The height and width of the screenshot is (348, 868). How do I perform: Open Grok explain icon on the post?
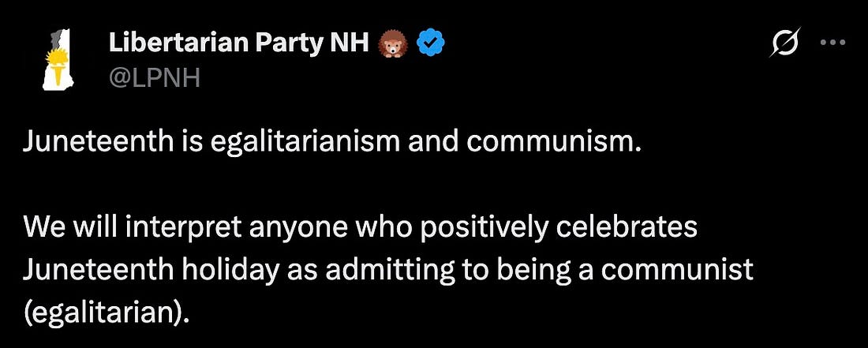point(785,41)
